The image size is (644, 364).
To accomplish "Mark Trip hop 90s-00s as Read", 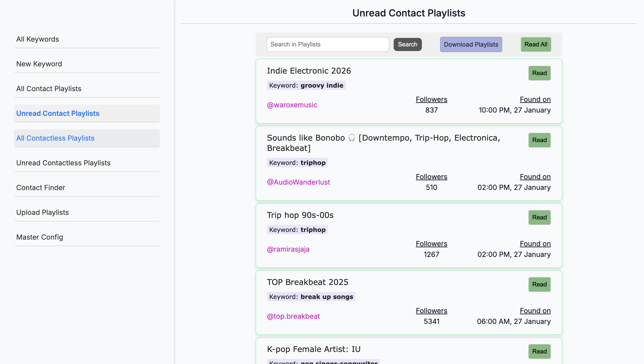I will pyautogui.click(x=540, y=217).
